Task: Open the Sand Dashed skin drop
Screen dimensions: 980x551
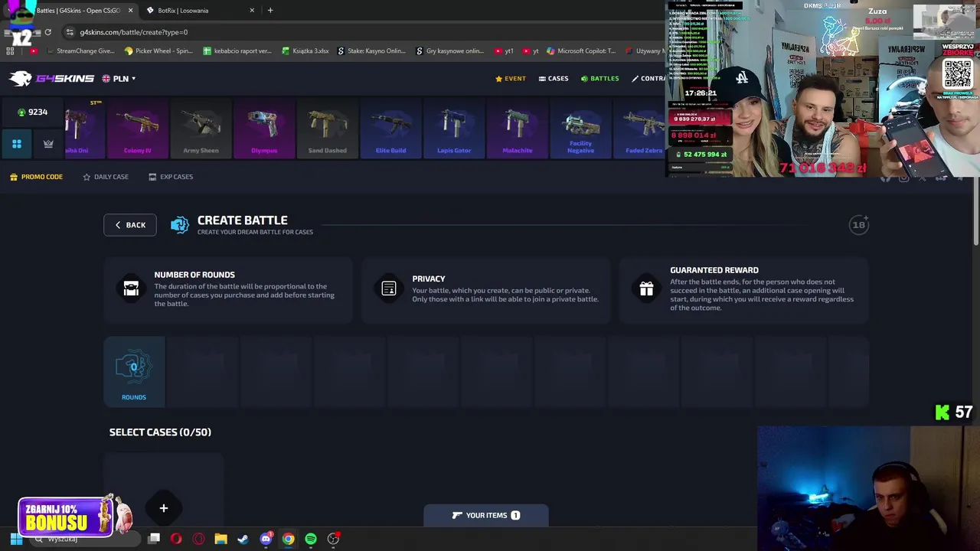Action: 327,128
